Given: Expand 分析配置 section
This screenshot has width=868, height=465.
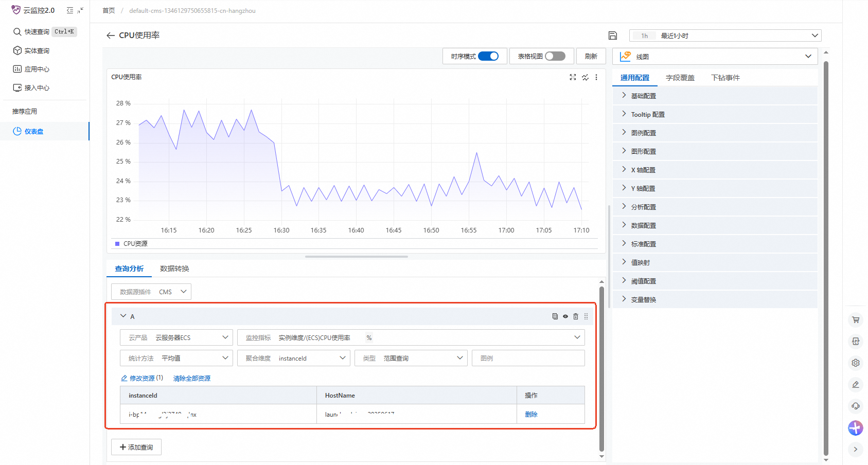Looking at the screenshot, I should click(715, 207).
